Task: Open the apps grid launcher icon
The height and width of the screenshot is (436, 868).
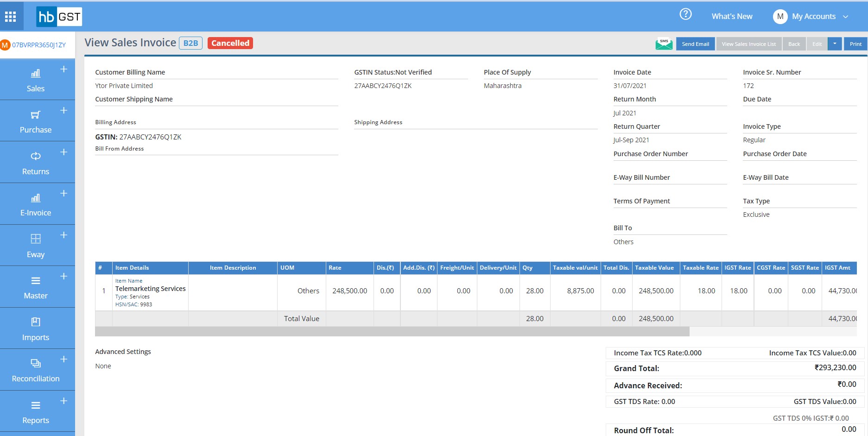Action: 11,17
